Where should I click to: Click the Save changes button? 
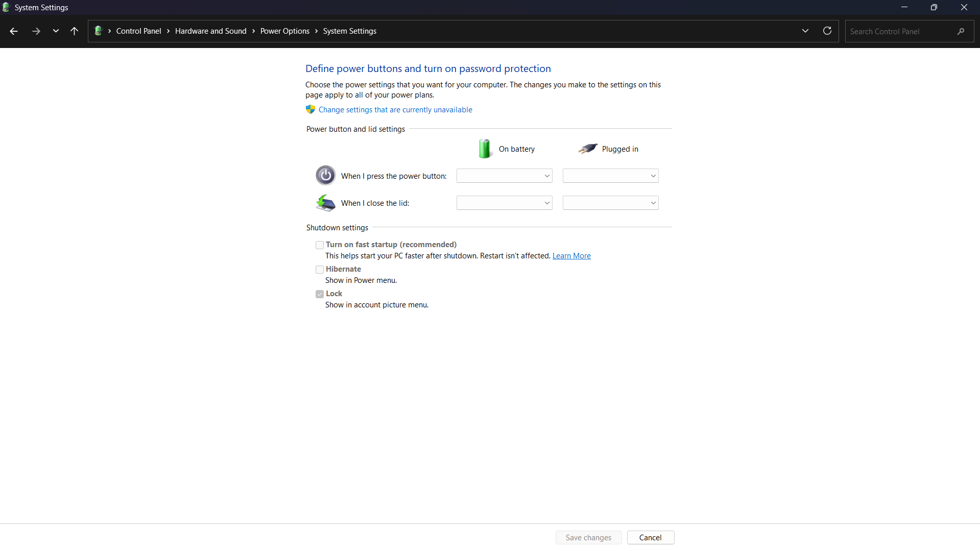pyautogui.click(x=588, y=538)
